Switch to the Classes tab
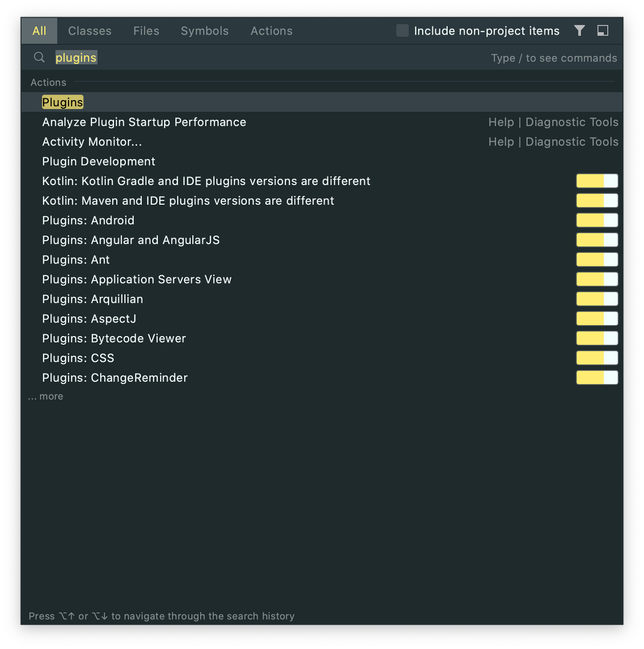Screen dimensions: 644x649 pos(90,31)
